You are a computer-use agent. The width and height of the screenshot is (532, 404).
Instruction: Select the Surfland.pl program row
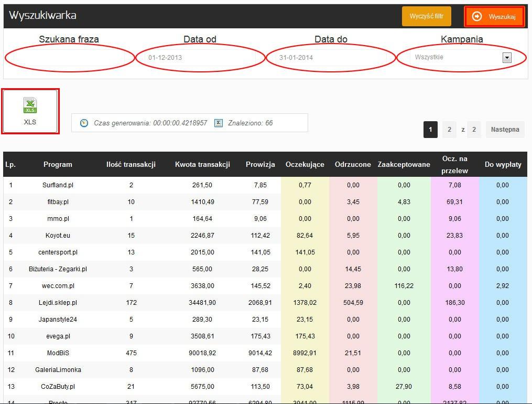click(x=265, y=185)
